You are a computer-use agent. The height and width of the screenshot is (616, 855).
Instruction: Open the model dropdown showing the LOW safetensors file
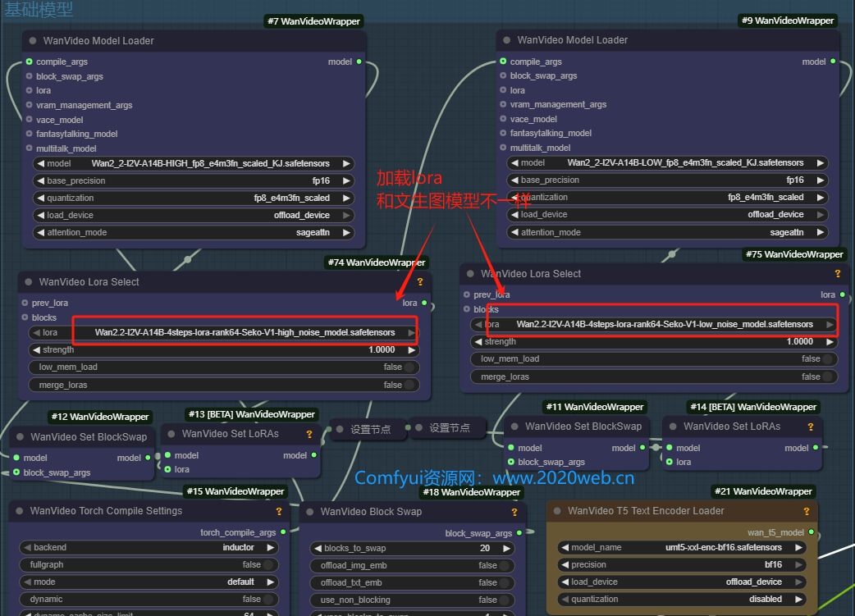(x=667, y=163)
